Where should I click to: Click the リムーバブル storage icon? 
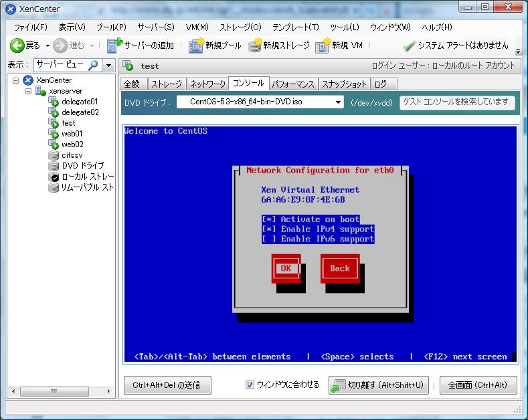coord(54,187)
